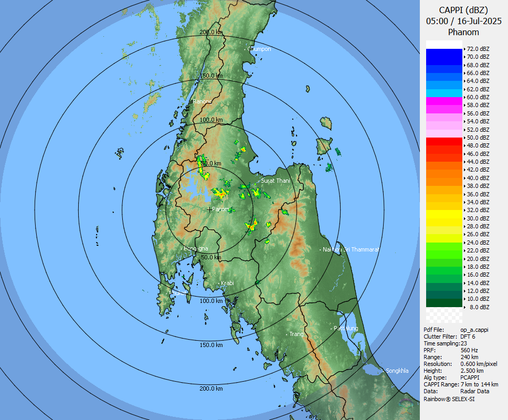508x420 pixels.
Task: Select the 20.0 dBZ green legend swatch
Action: pyautogui.click(x=444, y=255)
